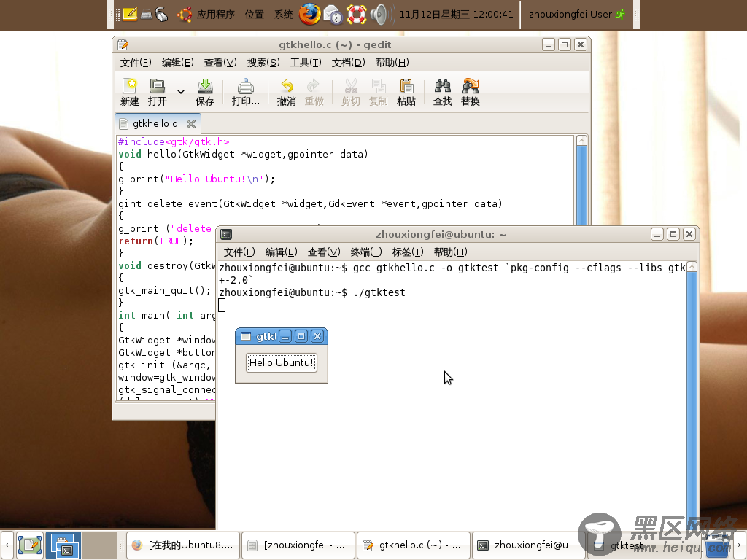Open gedit's Tools (工具) menu
This screenshot has width=747, height=560.
305,63
